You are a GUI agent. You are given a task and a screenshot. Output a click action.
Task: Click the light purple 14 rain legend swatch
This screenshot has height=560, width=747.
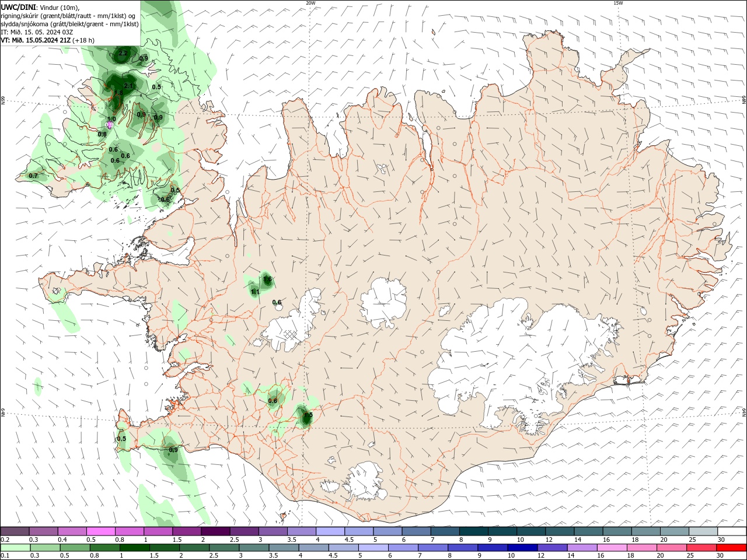pyautogui.click(x=582, y=548)
